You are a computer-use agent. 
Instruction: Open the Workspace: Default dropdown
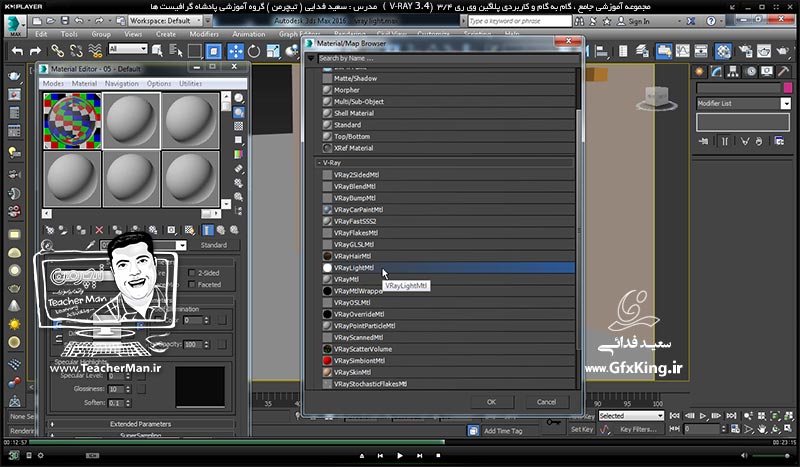tap(165, 21)
